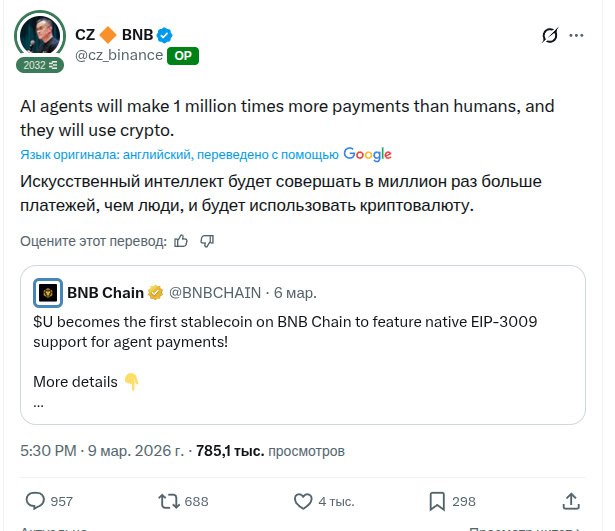Open the Grok explain icon
This screenshot has height=531, width=615.
tap(549, 36)
